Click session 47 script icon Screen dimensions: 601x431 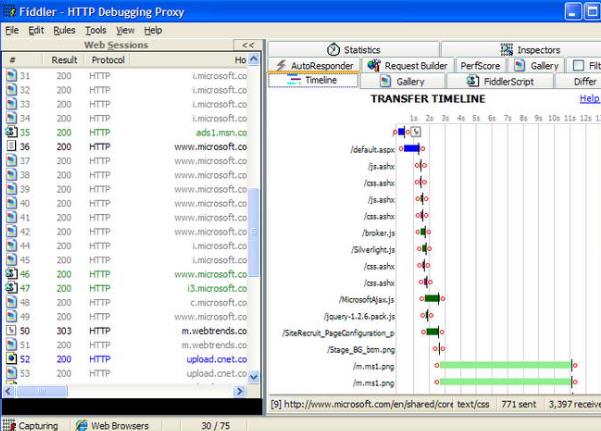[11, 288]
